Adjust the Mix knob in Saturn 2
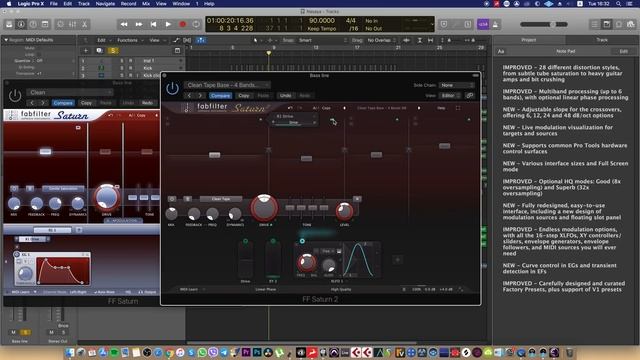 (171, 213)
